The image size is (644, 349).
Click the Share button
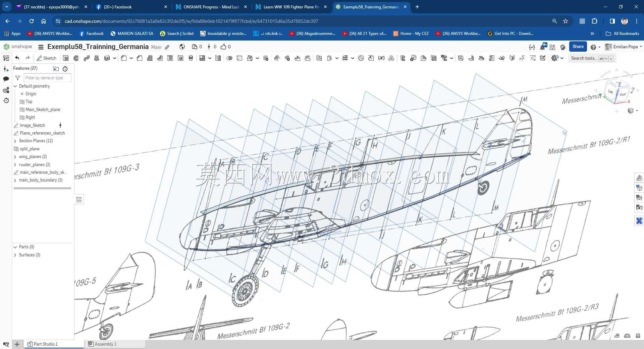(578, 47)
